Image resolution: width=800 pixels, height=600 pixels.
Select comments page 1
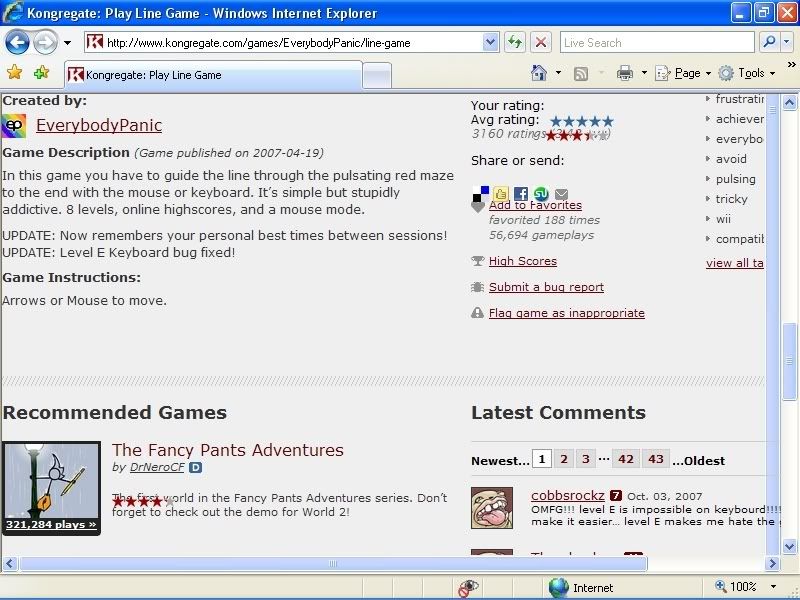click(542, 459)
